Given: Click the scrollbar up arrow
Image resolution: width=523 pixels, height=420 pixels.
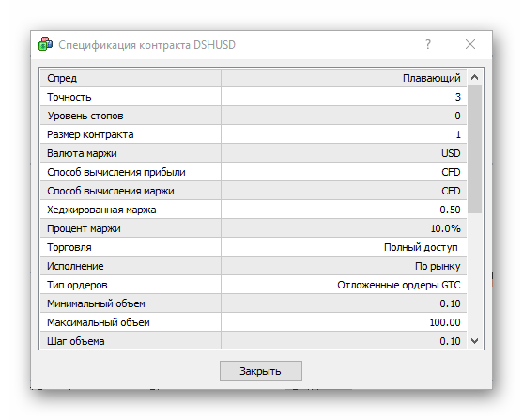Looking at the screenshot, I should point(474,77).
